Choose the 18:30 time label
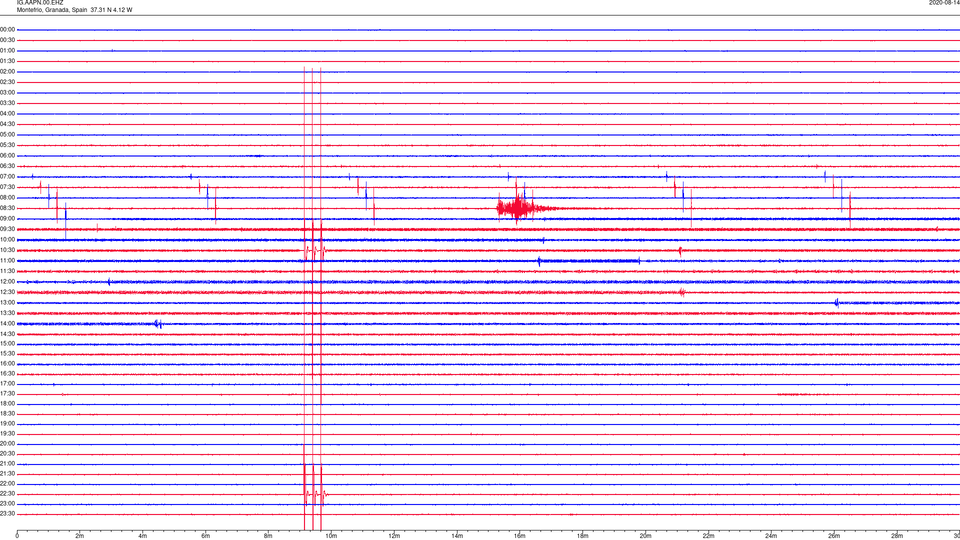Screen dimensions: 960x540 (x=8, y=413)
